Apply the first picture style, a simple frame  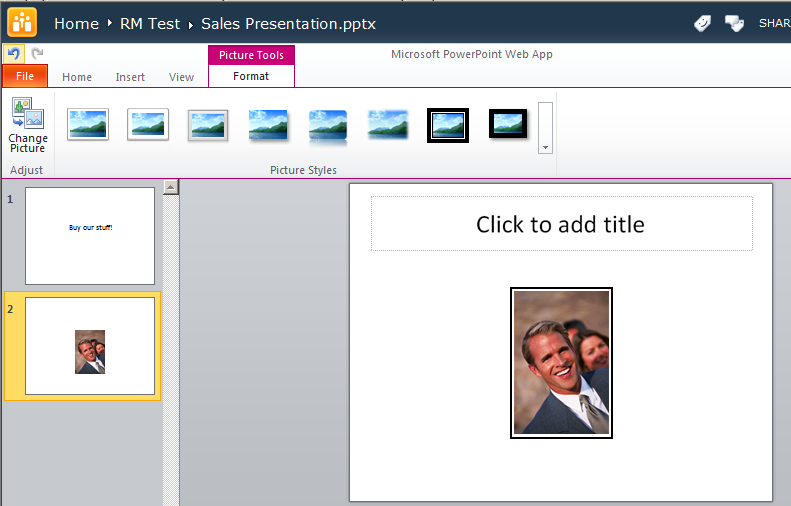click(x=88, y=124)
